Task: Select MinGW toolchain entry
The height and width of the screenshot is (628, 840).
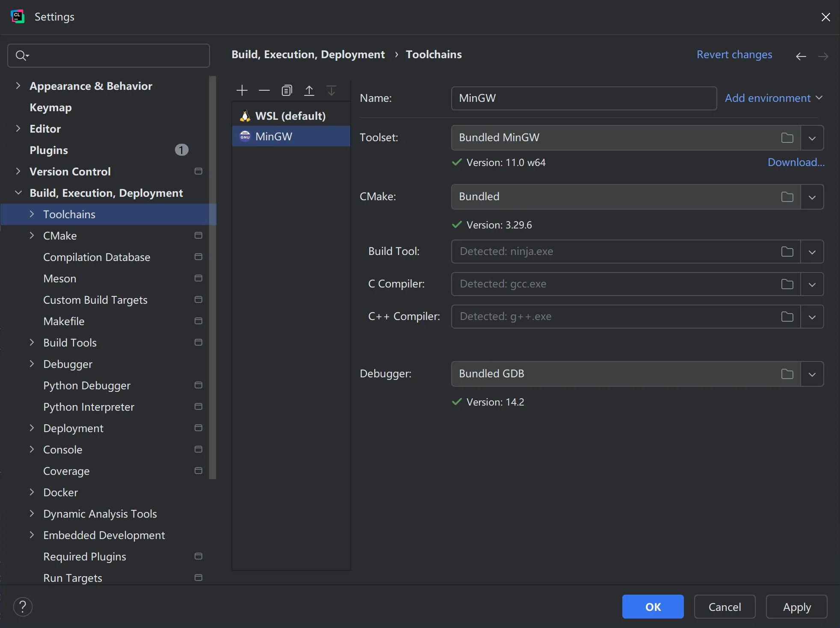Action: point(291,136)
